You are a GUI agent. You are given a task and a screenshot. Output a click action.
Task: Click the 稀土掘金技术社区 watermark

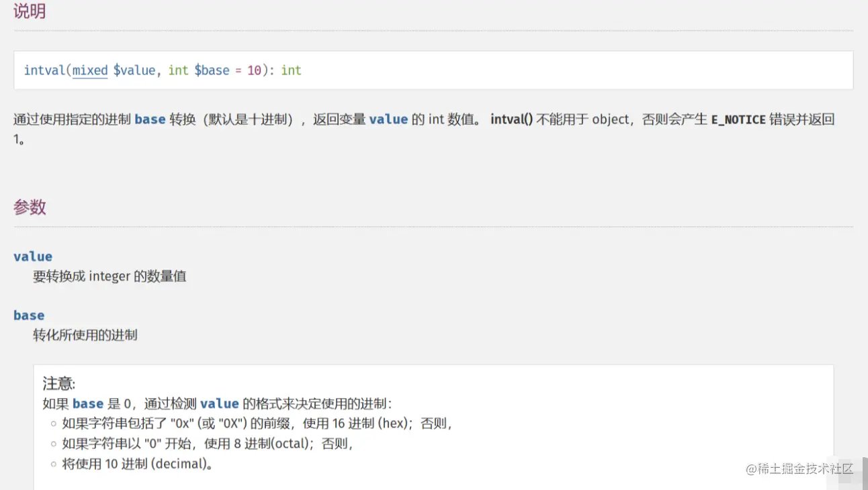click(799, 469)
